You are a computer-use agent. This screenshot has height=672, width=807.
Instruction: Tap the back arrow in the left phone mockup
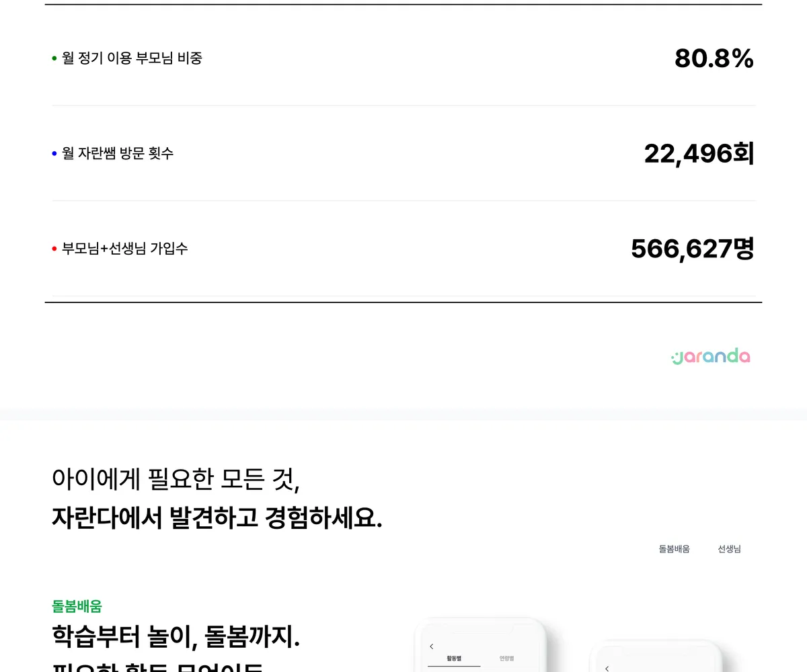431,646
